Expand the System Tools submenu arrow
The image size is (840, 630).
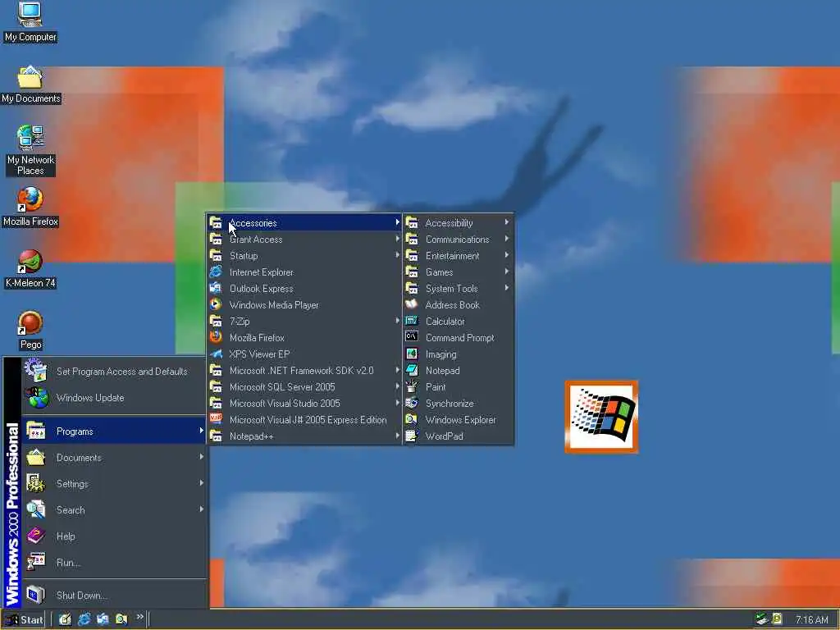tap(506, 288)
